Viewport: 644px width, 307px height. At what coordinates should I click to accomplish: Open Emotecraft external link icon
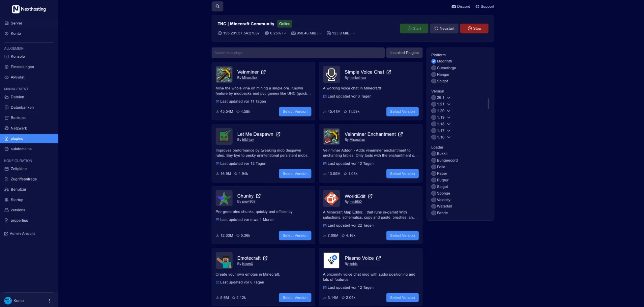265,258
